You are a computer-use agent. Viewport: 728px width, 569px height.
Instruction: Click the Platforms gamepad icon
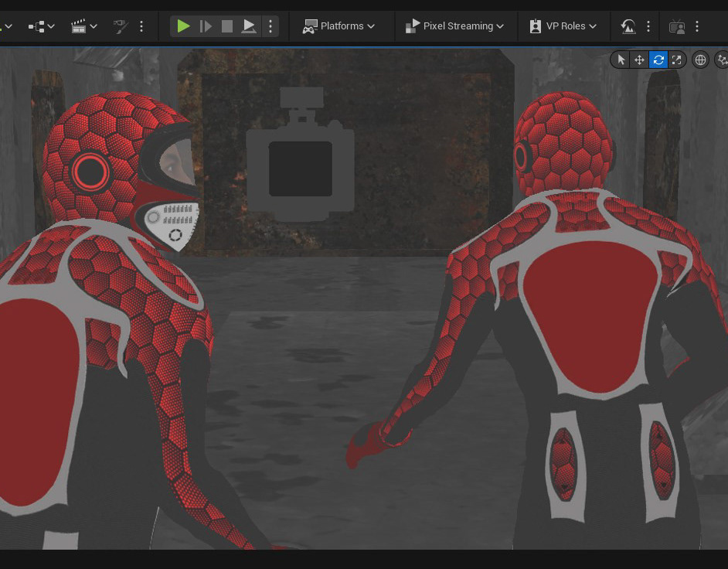coord(310,26)
